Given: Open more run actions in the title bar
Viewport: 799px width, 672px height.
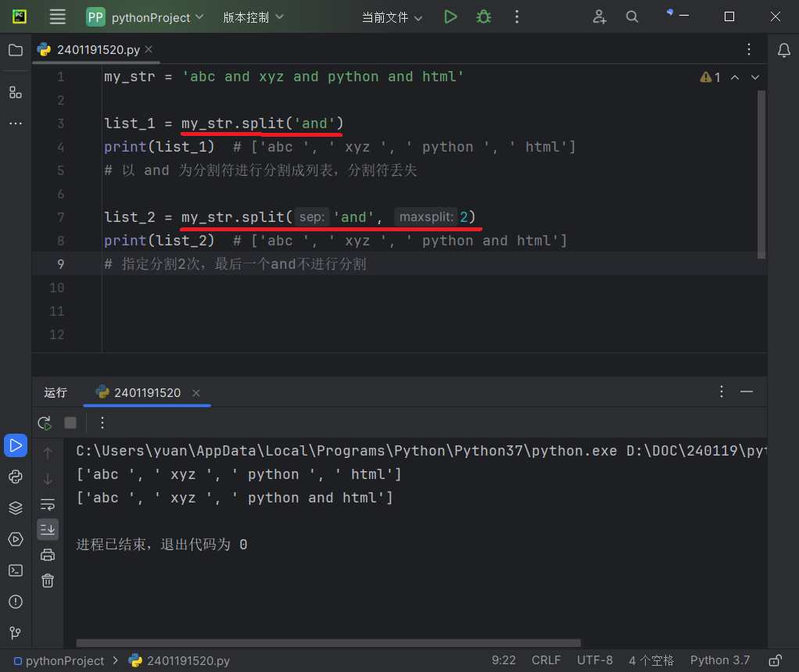Looking at the screenshot, I should coord(517,17).
